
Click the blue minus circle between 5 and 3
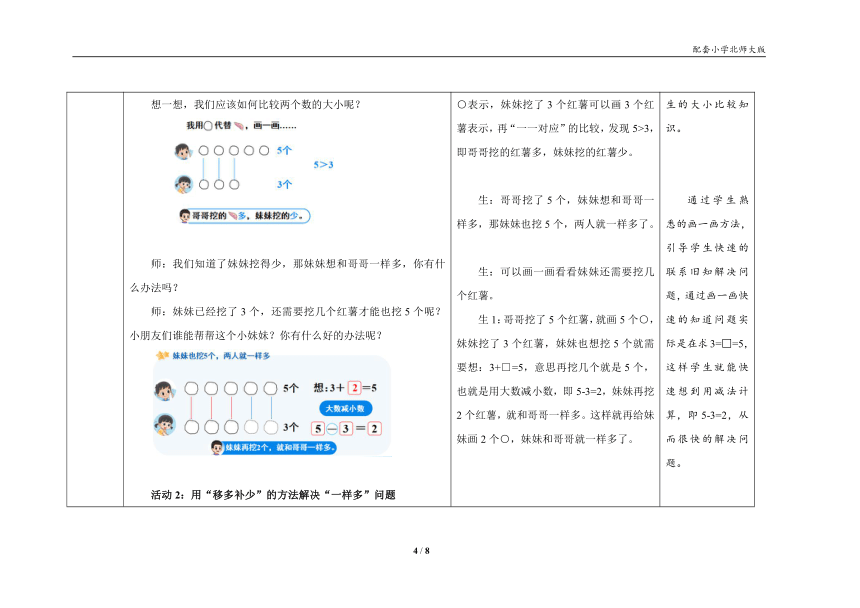pos(332,429)
